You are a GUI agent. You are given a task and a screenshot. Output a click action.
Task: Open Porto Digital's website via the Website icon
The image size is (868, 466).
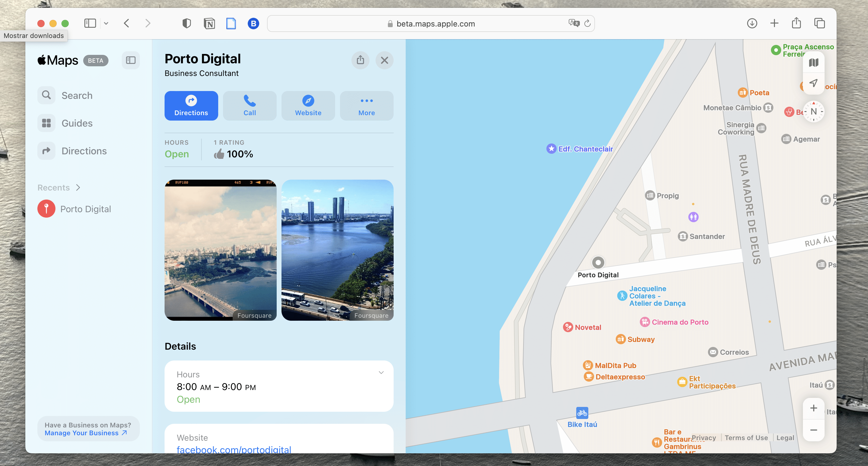click(308, 105)
